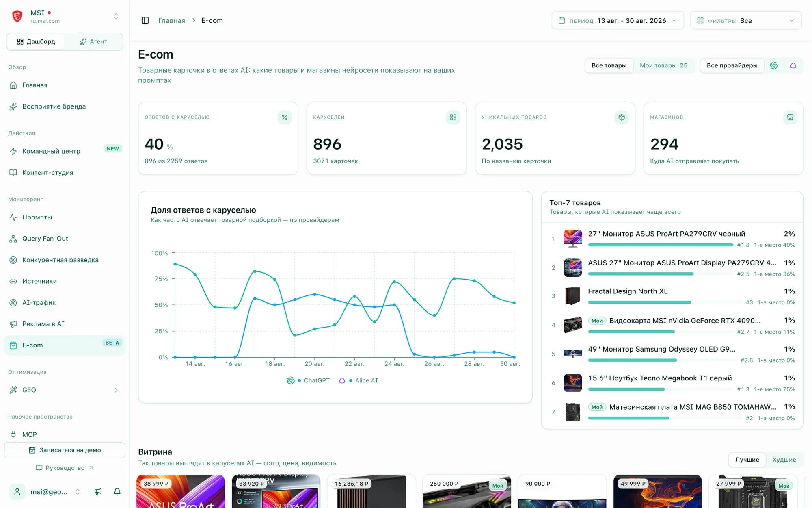Open Реклама в AI megaphone icon
The width and height of the screenshot is (812, 508).
point(13,324)
